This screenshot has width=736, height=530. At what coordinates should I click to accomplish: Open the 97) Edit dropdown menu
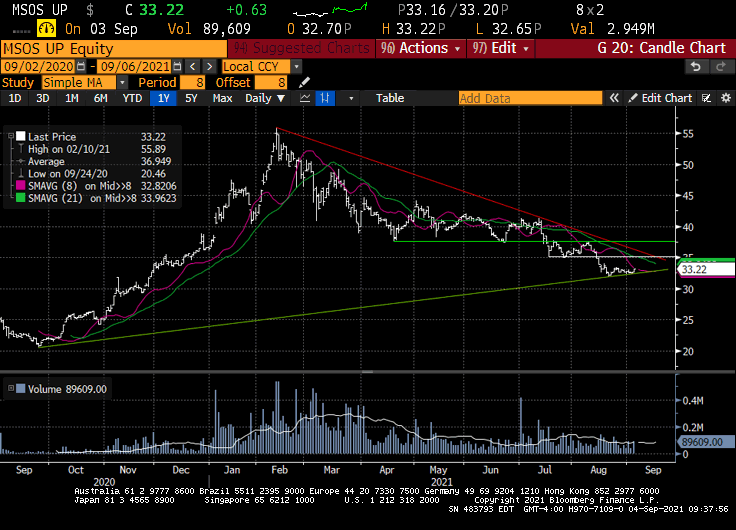click(500, 48)
